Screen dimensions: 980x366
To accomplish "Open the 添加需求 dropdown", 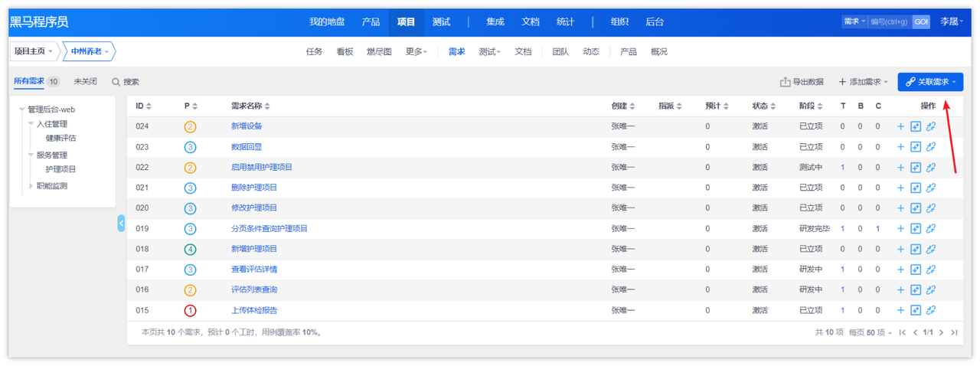I will (864, 82).
